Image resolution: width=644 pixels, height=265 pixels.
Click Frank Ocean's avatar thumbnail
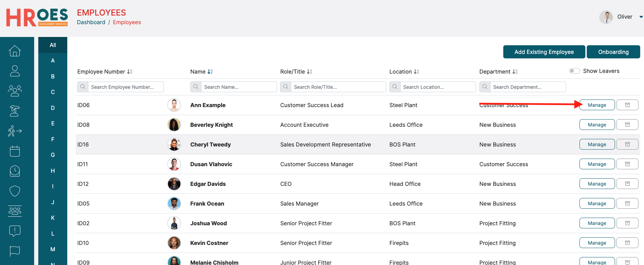174,204
